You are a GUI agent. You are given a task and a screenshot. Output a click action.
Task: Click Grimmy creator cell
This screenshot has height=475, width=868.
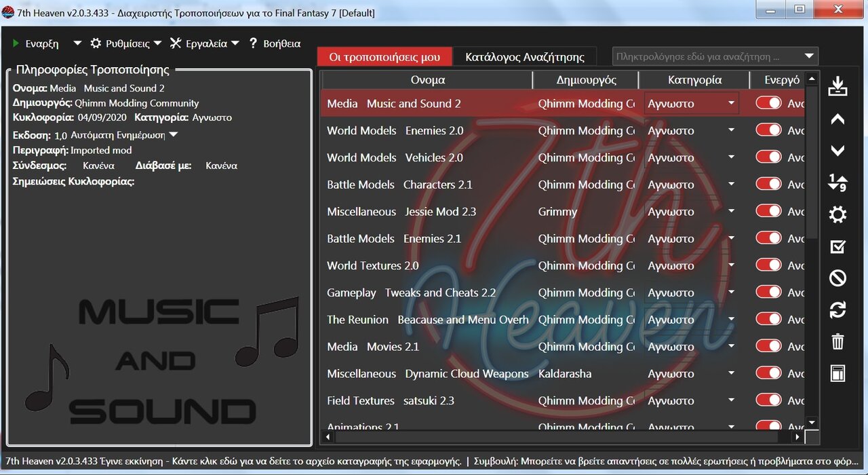(557, 212)
